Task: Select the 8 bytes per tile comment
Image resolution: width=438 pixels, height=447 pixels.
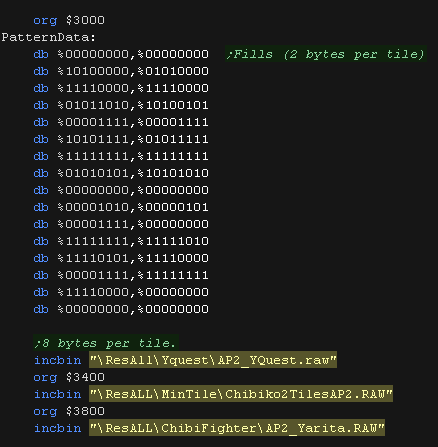Action: coord(106,343)
